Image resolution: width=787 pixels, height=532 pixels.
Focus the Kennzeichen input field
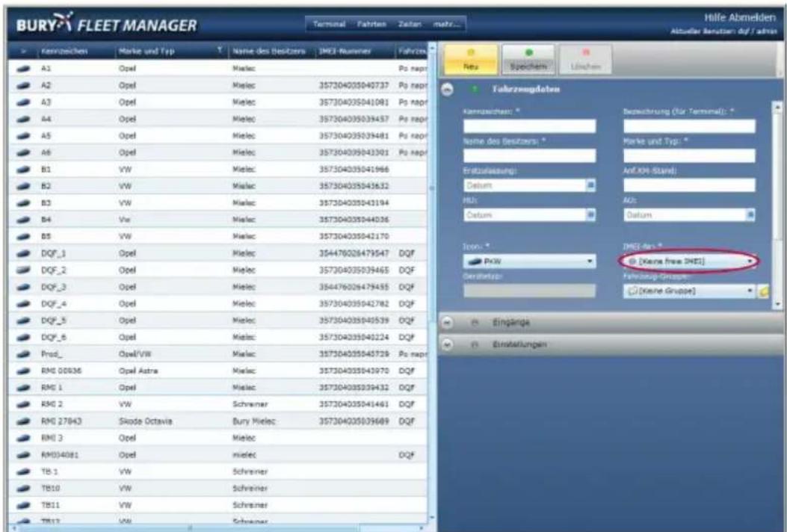(529, 126)
